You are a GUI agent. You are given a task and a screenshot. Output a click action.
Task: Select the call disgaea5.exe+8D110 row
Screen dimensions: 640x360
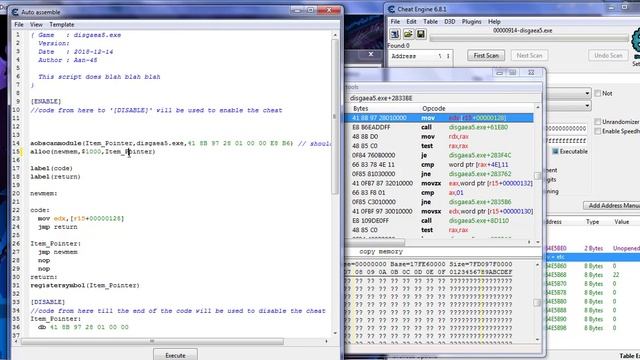click(439, 221)
